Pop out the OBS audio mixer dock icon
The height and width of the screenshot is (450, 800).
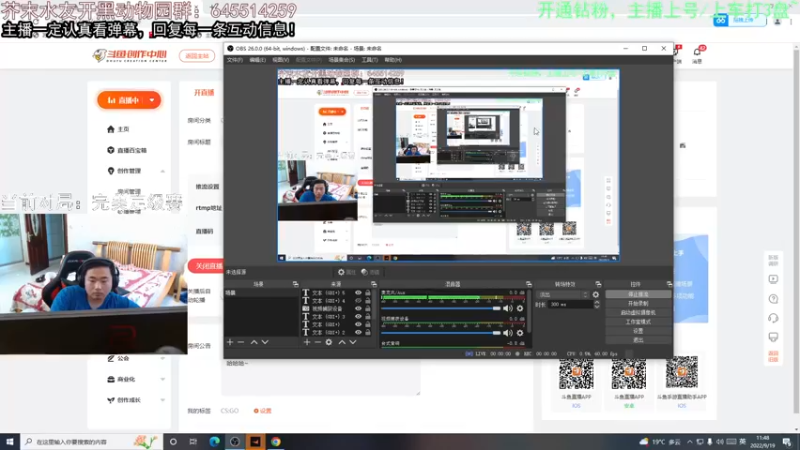point(529,284)
